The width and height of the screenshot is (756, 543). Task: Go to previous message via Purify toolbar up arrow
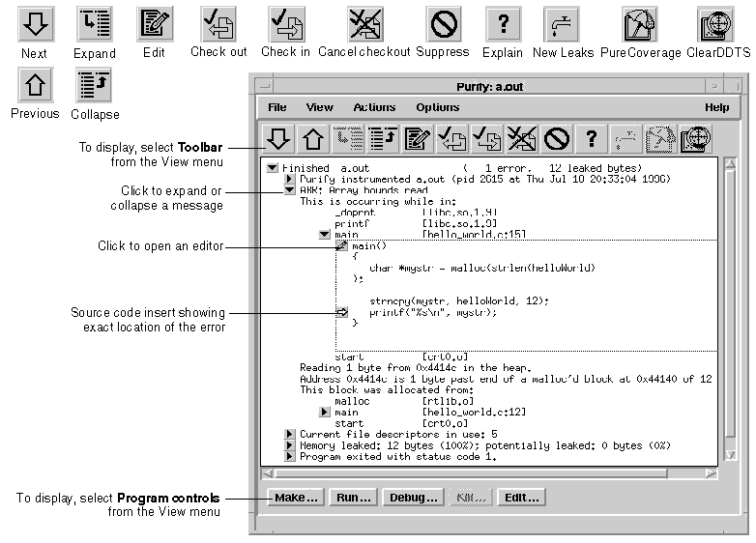(313, 139)
